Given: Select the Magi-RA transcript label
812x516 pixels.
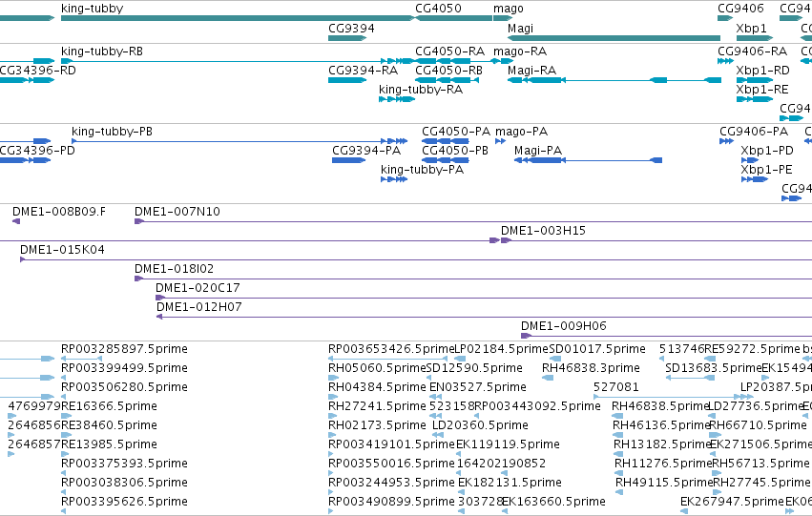Looking at the screenshot, I should (x=531, y=71).
